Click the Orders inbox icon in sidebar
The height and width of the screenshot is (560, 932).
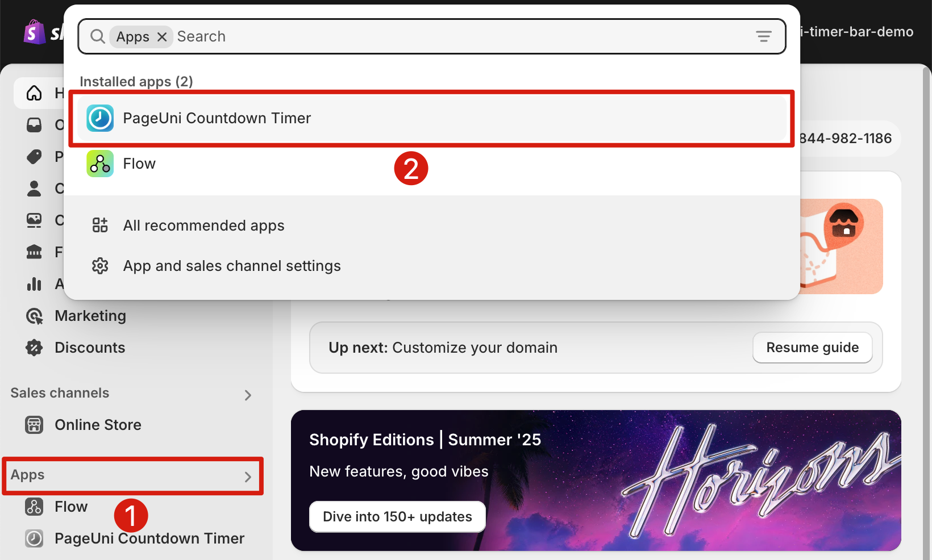[34, 125]
